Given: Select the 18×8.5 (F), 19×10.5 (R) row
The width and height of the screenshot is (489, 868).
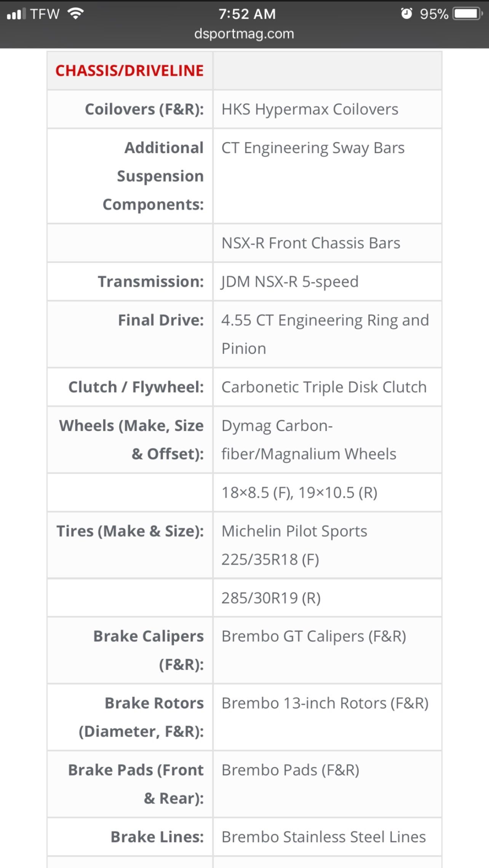Looking at the screenshot, I should [x=244, y=493].
